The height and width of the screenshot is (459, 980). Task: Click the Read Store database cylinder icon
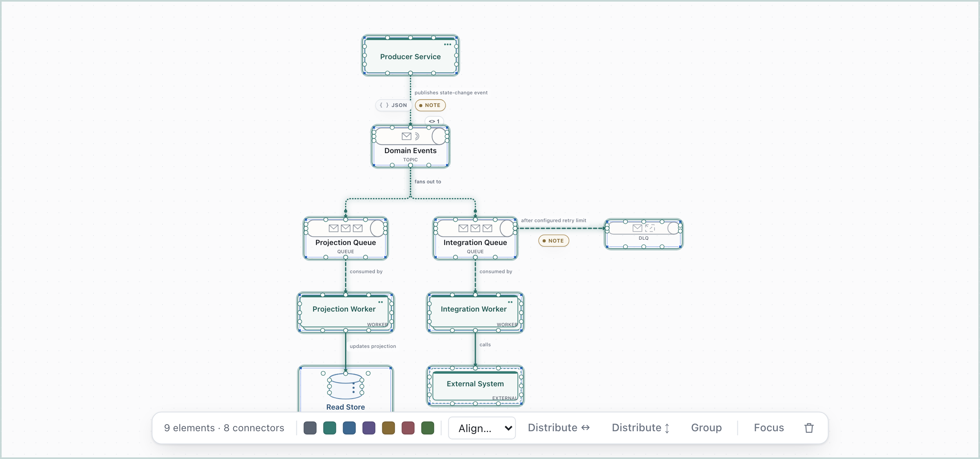coord(345,386)
